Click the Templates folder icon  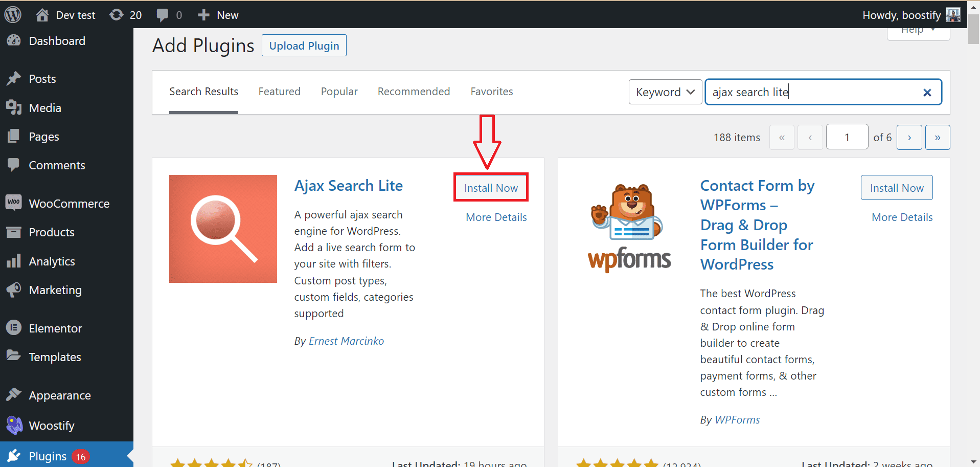point(14,356)
